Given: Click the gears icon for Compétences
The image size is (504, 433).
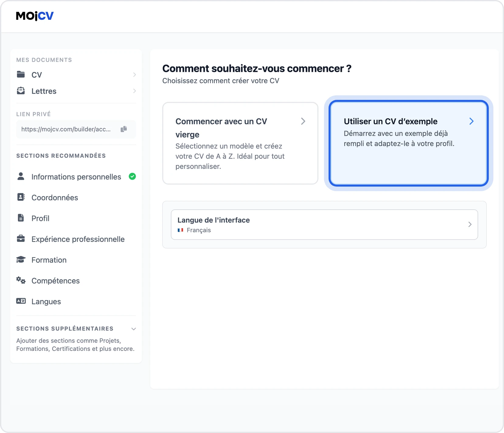Looking at the screenshot, I should 21,280.
